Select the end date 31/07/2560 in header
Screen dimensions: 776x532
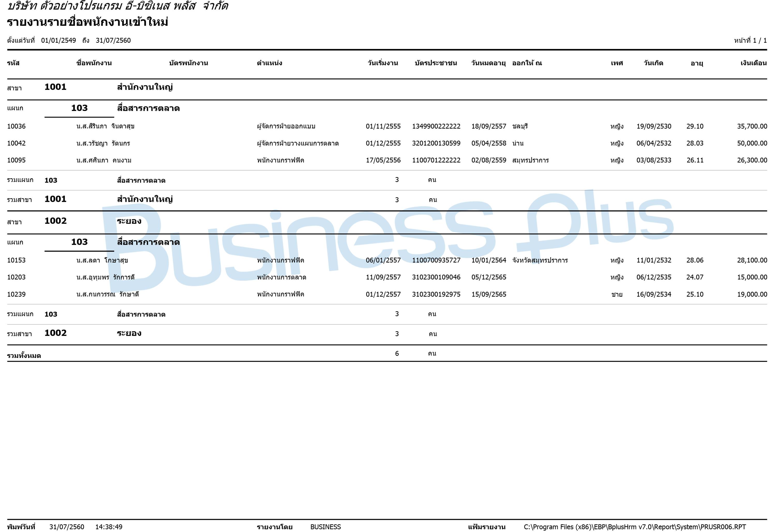click(x=113, y=40)
